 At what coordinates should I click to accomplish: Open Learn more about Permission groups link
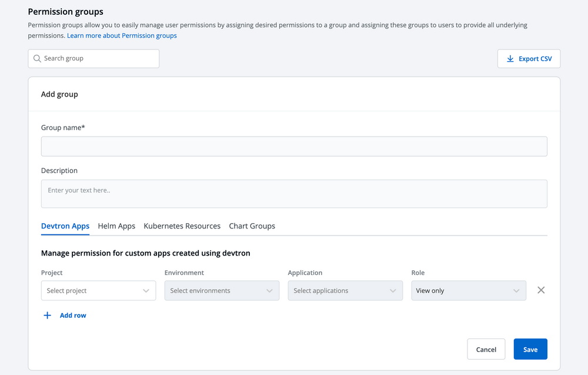[122, 35]
